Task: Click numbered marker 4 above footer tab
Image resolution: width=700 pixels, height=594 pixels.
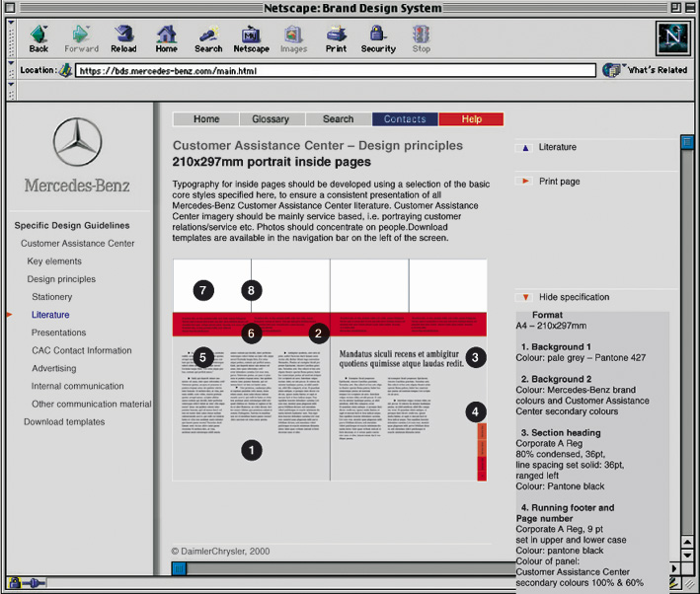Action: click(476, 411)
